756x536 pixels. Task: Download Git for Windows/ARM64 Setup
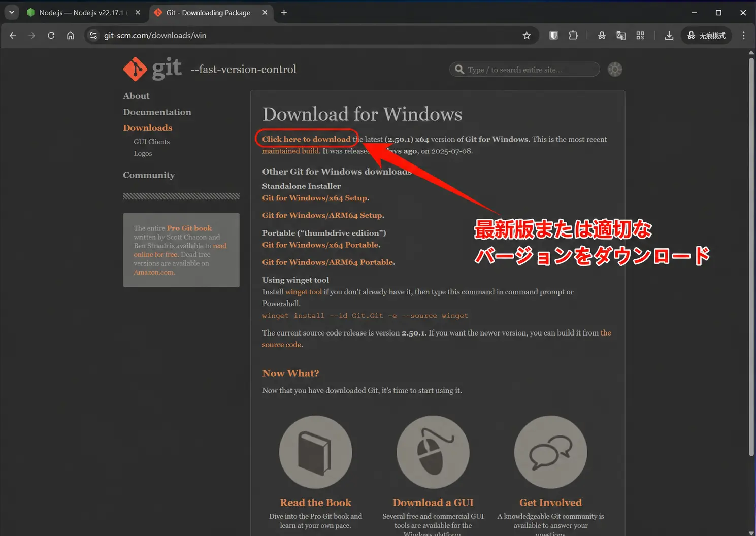pyautogui.click(x=322, y=215)
